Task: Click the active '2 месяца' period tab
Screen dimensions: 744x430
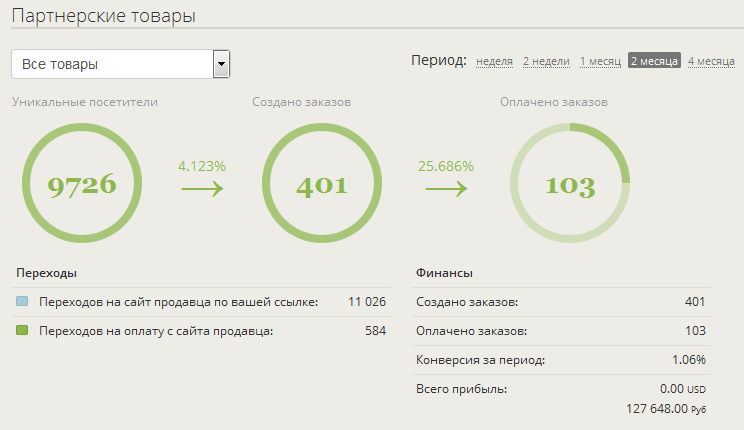Action: coord(654,61)
